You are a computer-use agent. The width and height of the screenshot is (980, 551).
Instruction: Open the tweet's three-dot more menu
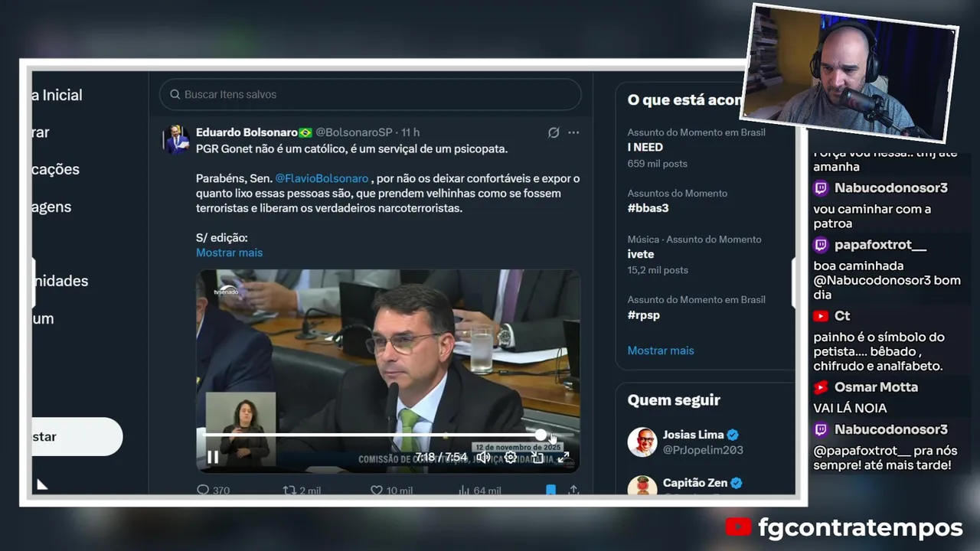pyautogui.click(x=573, y=132)
